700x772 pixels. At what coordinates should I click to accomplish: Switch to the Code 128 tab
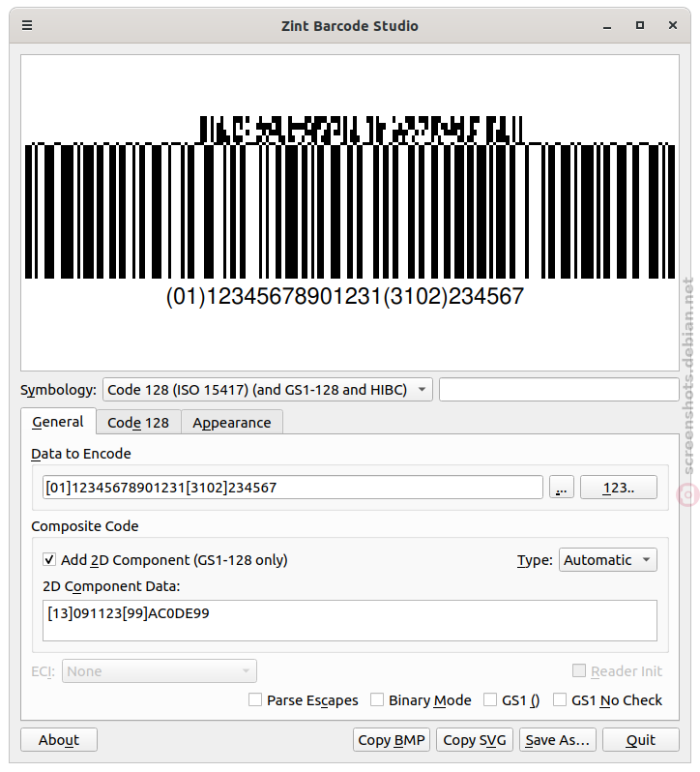(x=138, y=423)
